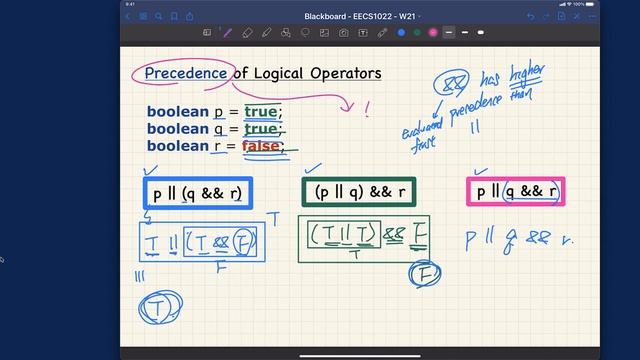Select the Text box tool

(363, 33)
